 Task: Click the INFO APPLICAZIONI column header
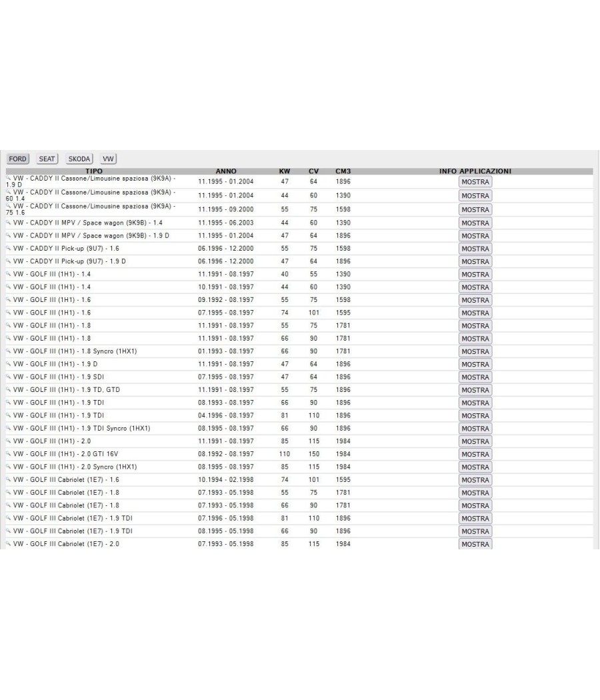point(475,171)
